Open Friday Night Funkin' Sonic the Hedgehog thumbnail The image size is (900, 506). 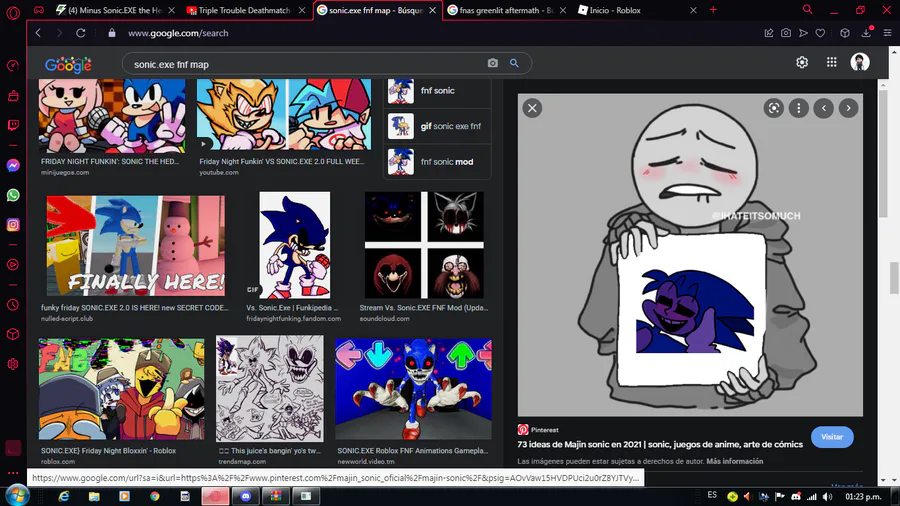[112, 115]
